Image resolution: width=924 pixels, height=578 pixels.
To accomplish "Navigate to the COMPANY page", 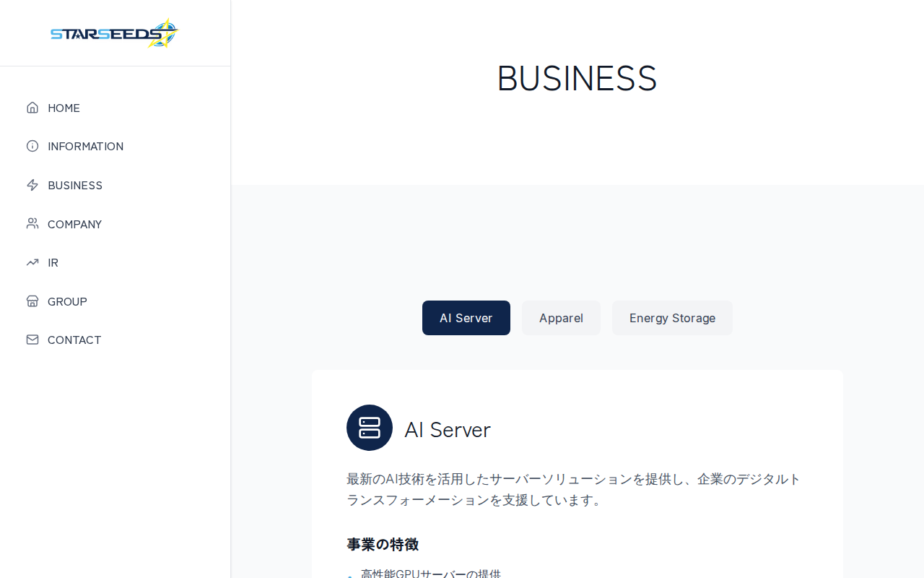I will click(x=74, y=224).
